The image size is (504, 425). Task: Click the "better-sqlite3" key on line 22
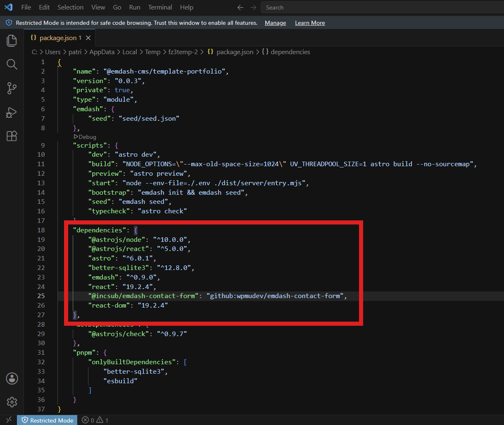pos(119,268)
